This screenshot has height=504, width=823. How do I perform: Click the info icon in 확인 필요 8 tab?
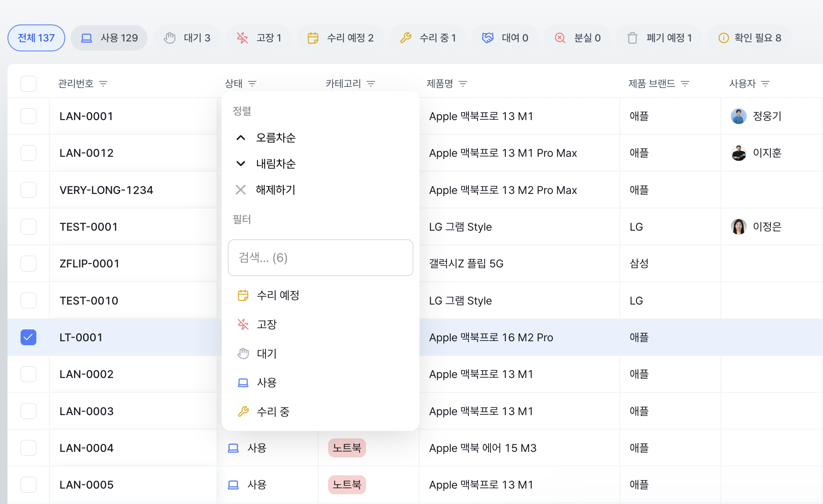click(723, 38)
